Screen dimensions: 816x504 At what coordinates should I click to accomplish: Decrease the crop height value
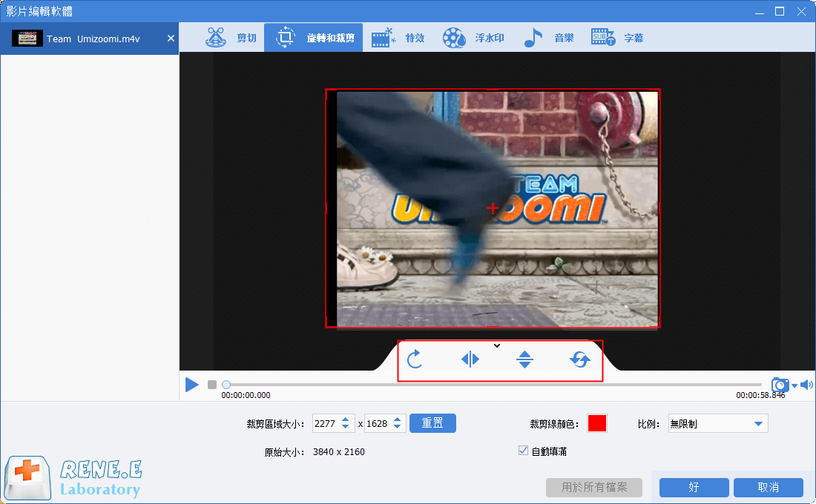coord(398,427)
